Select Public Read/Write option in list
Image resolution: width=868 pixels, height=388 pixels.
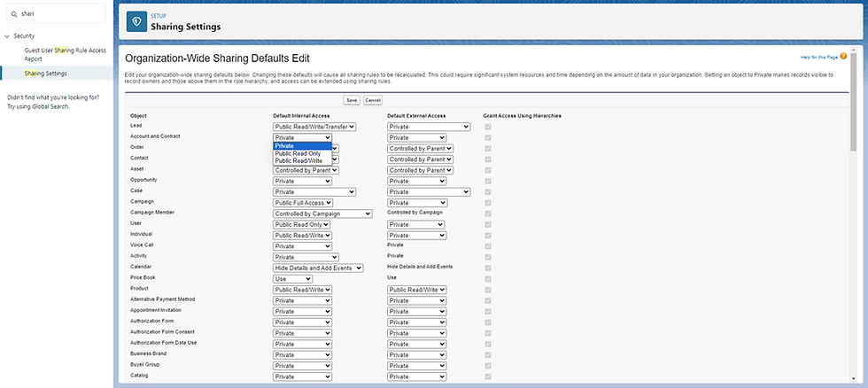[298, 160]
